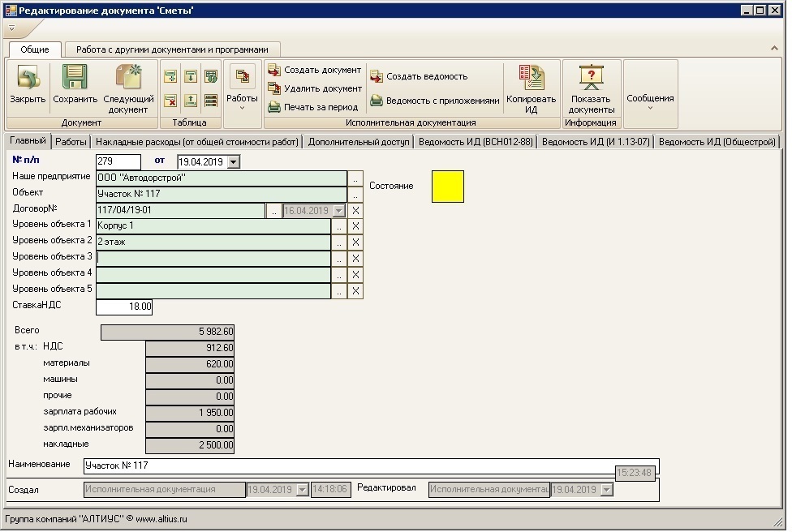Viewport: 792px width, 532px height.
Task: Click the empty Уровень объекта 5 field
Action: click(x=213, y=291)
